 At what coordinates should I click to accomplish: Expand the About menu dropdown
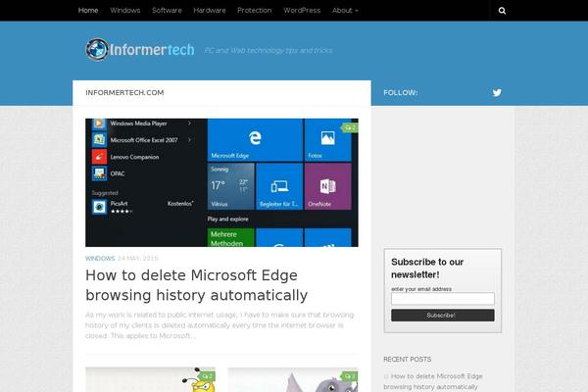pyautogui.click(x=345, y=11)
